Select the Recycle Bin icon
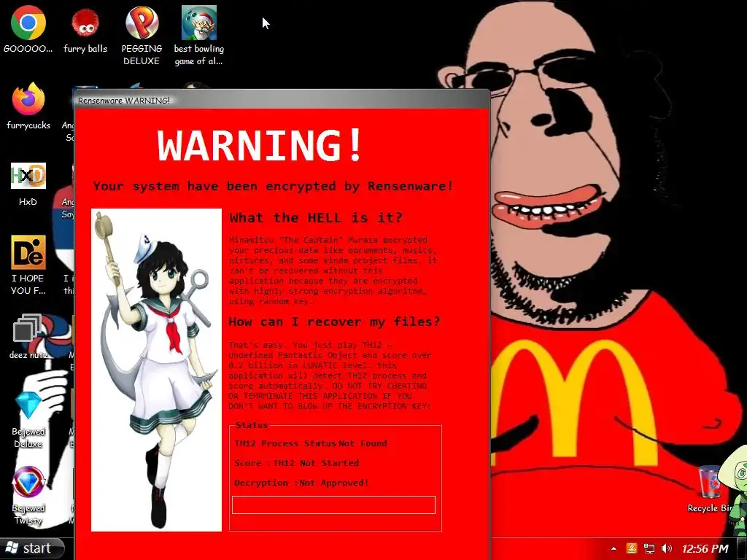This screenshot has width=747, height=560. 710,489
